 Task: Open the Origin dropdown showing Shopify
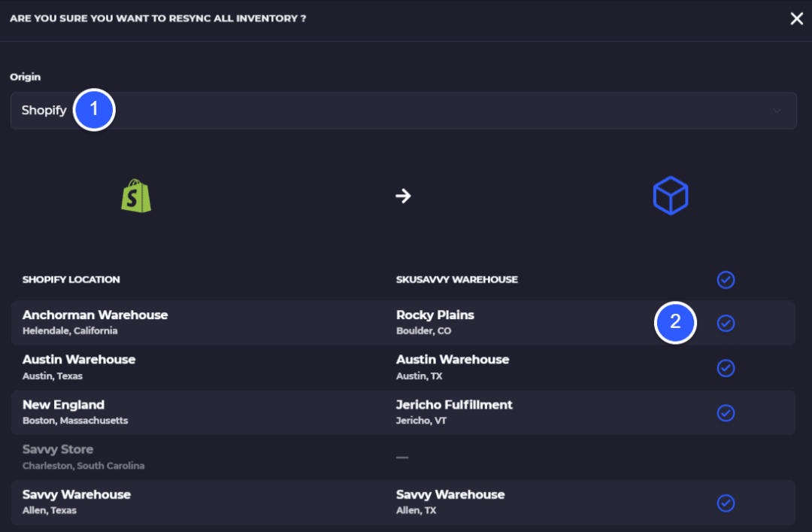[404, 111]
